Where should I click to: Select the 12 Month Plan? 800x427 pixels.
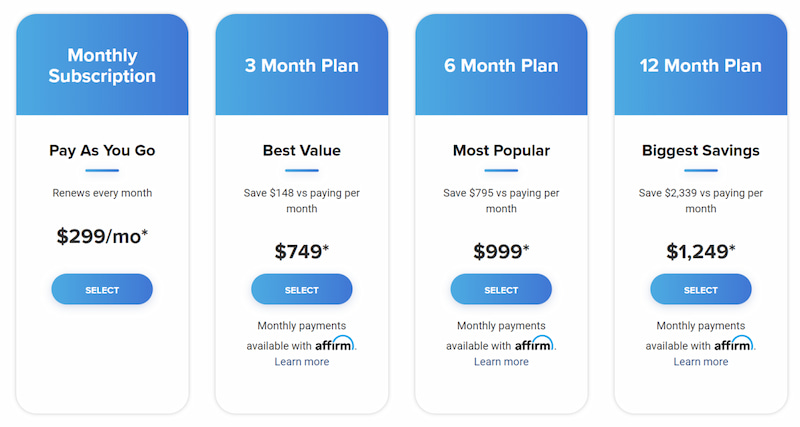(701, 289)
